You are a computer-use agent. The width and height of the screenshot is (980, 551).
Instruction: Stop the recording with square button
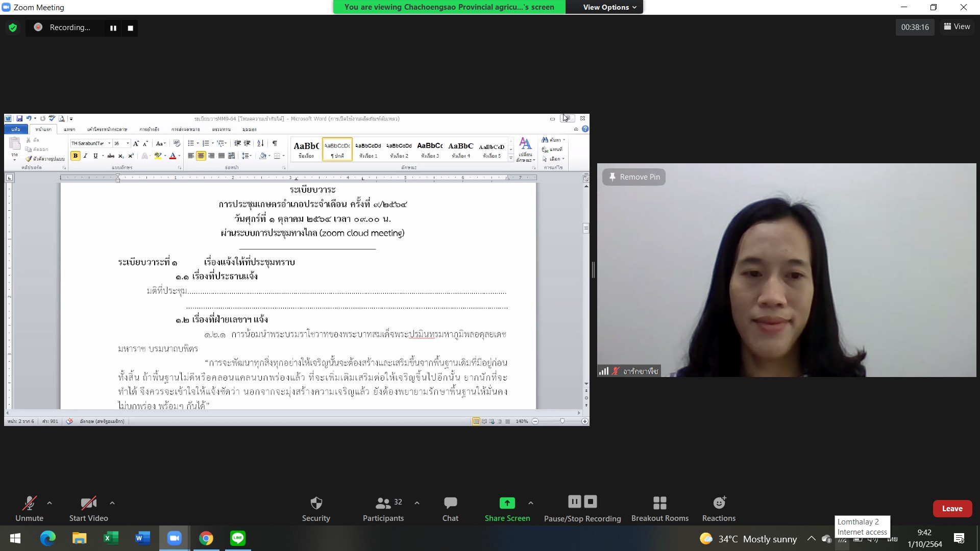tap(131, 28)
